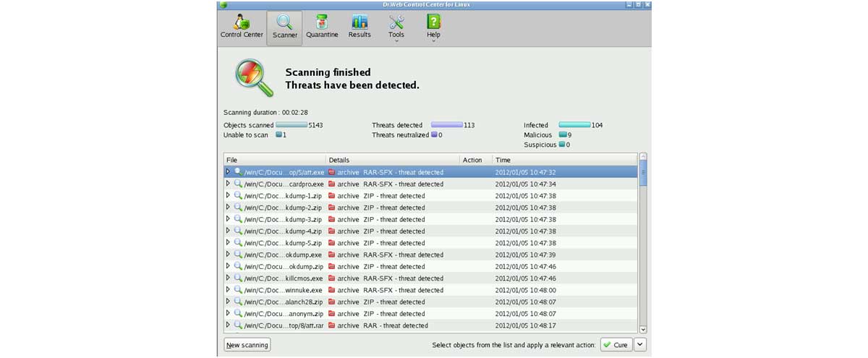Open the Results chart icon
Screen dimensions: 868x358
click(x=359, y=22)
